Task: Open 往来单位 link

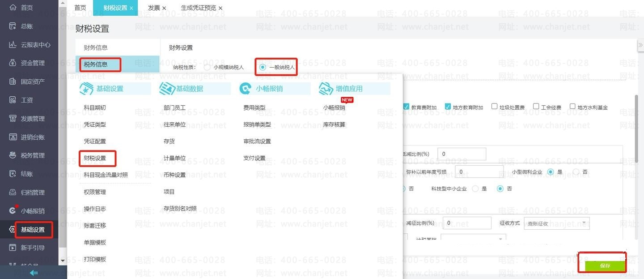Action: [174, 124]
